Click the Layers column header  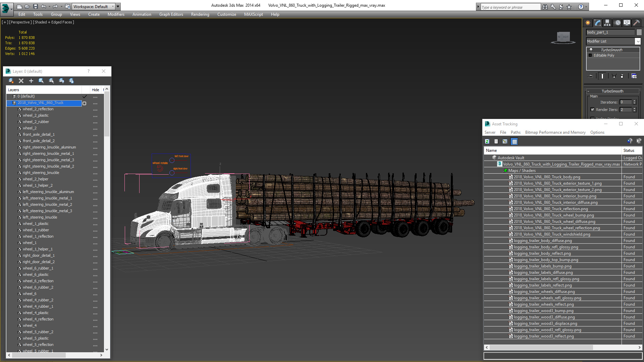click(44, 90)
